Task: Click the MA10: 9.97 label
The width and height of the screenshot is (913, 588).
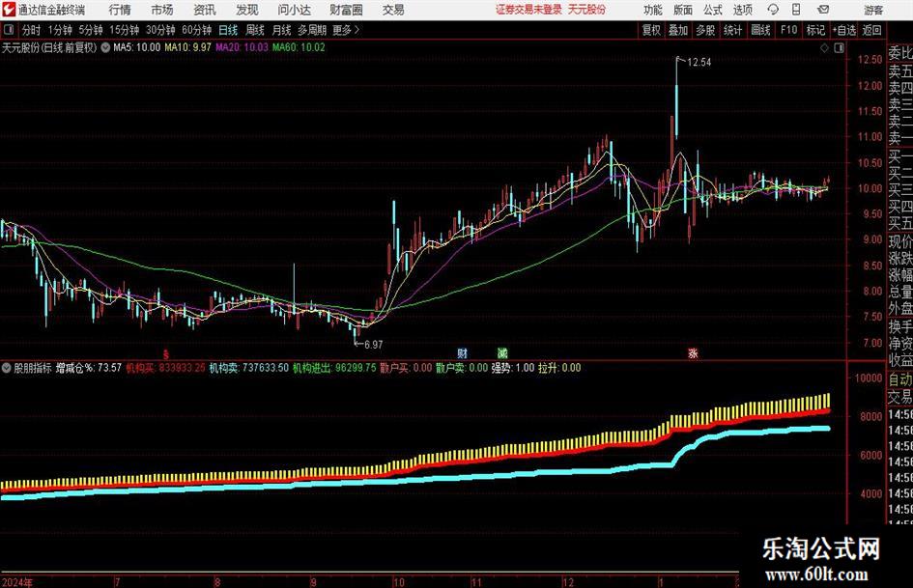Action: tap(187, 47)
